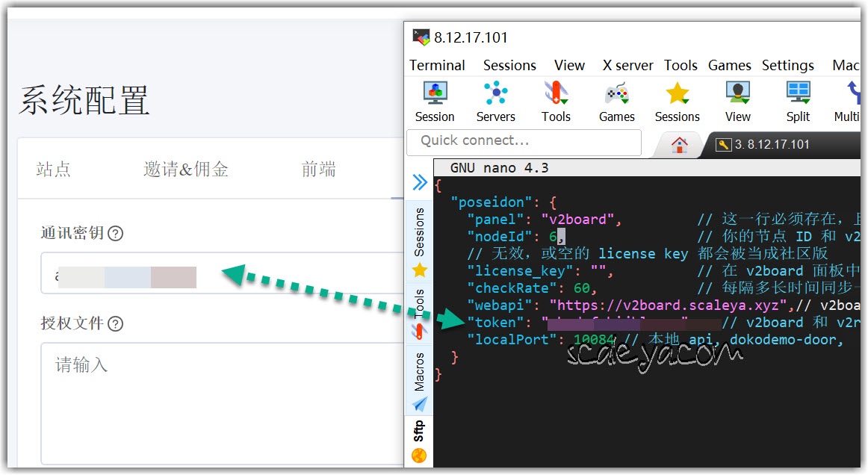The image size is (868, 475).
Task: Open the Terminal menu
Action: [x=437, y=66]
